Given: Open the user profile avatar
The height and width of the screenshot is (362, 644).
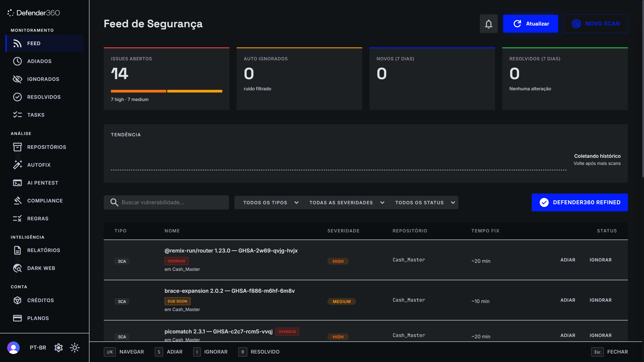Looking at the screenshot, I should [x=13, y=347].
